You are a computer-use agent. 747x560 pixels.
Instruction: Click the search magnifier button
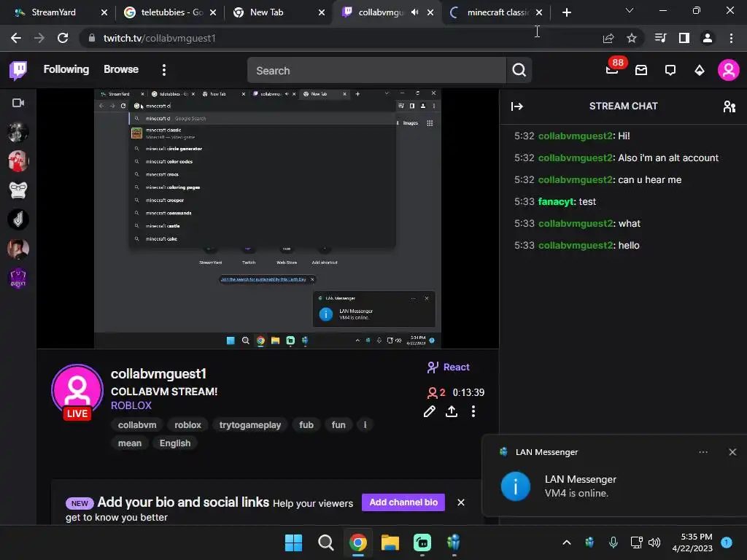coord(519,71)
